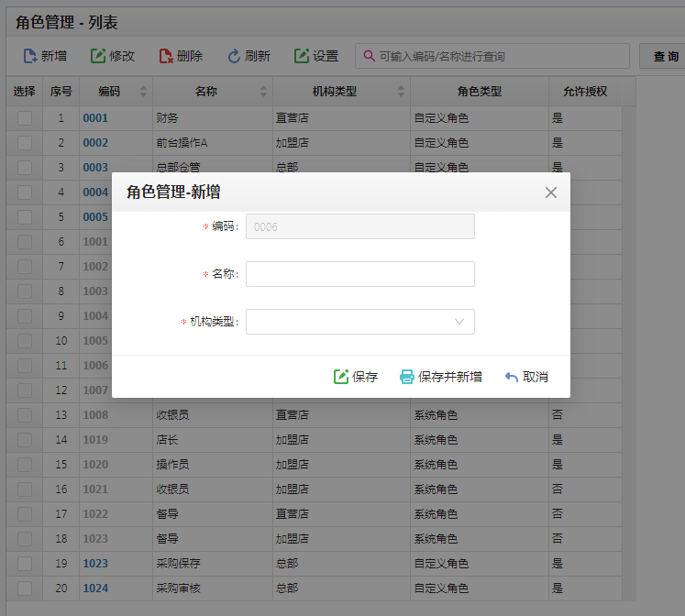
Task: Click 总部 cell in row 20
Action: click(x=287, y=588)
